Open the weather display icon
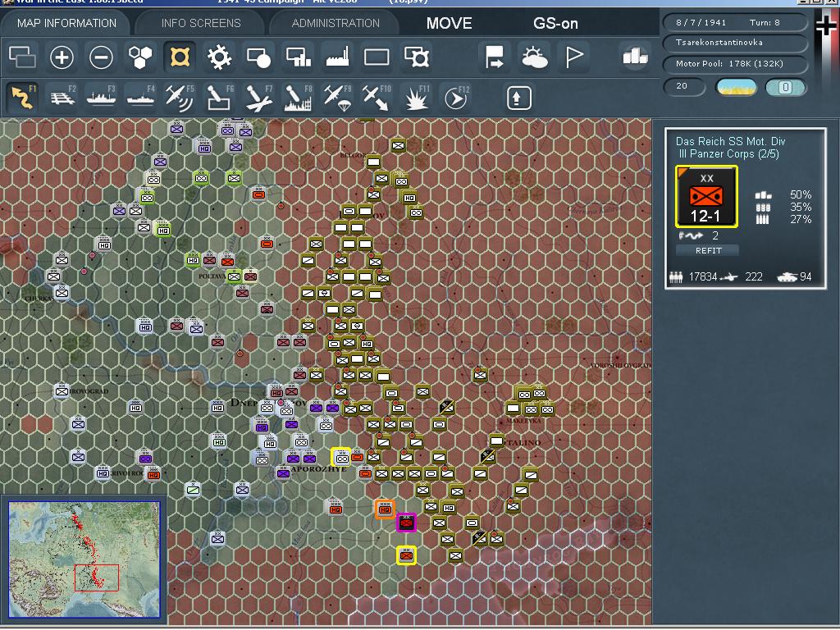The image size is (840, 630). [x=534, y=57]
